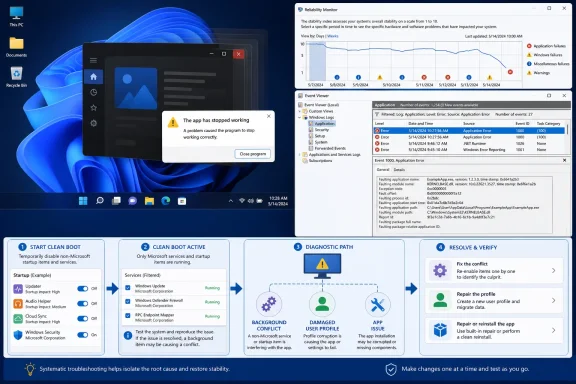
Task: Toggle the Windows Security startup switch
Action: coord(83,335)
